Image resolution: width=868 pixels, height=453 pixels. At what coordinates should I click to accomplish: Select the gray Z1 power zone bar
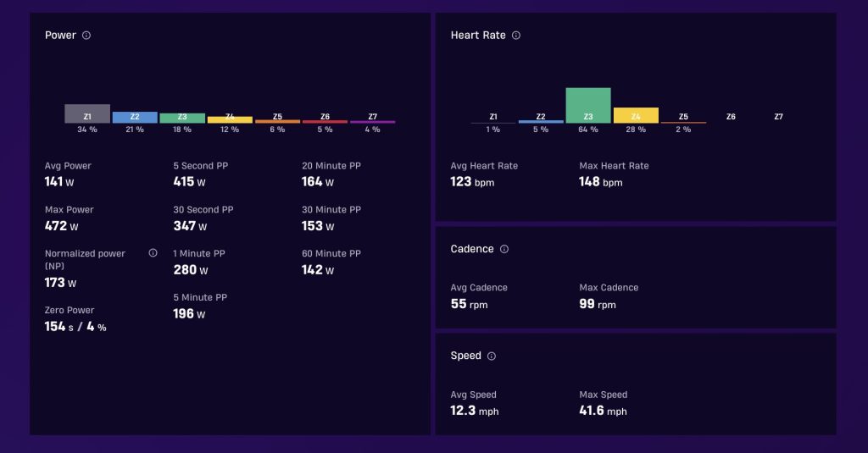87,114
